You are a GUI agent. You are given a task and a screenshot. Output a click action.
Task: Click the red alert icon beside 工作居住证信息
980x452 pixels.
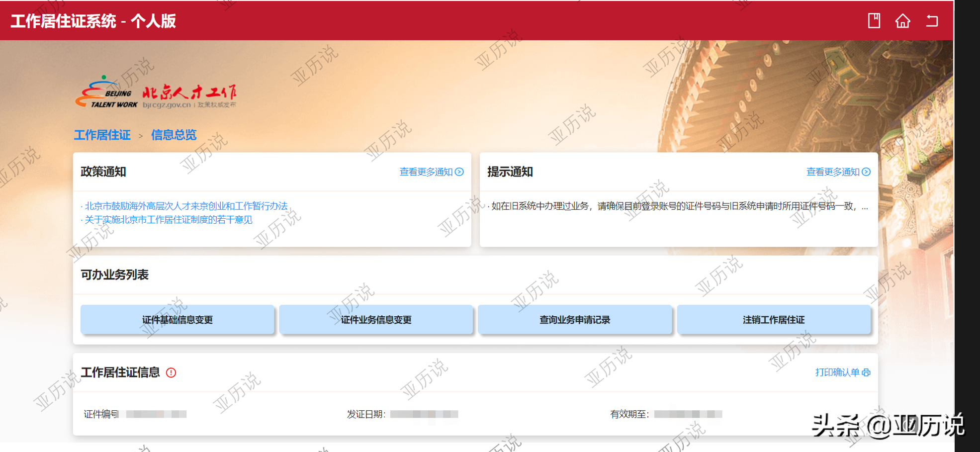pyautogui.click(x=170, y=372)
